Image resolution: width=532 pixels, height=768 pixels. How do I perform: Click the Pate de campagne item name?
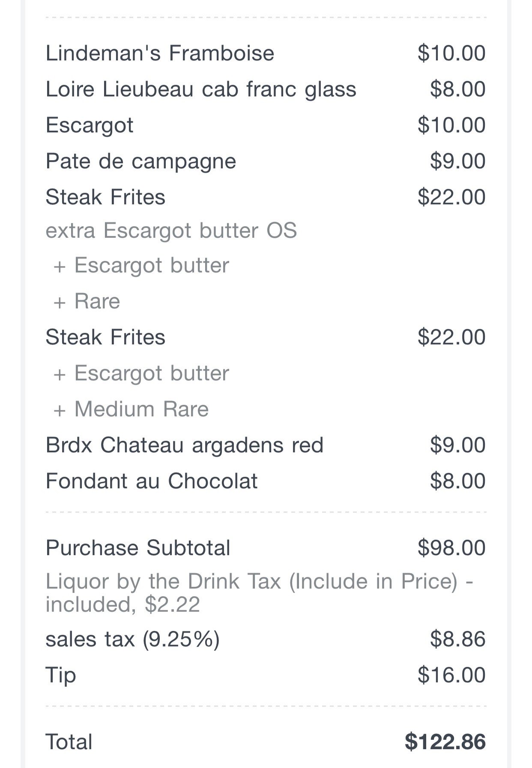141,161
